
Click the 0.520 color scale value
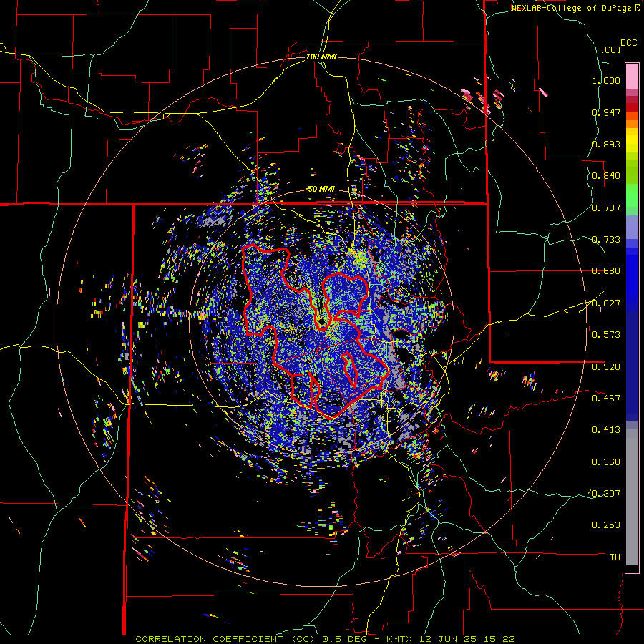606,367
